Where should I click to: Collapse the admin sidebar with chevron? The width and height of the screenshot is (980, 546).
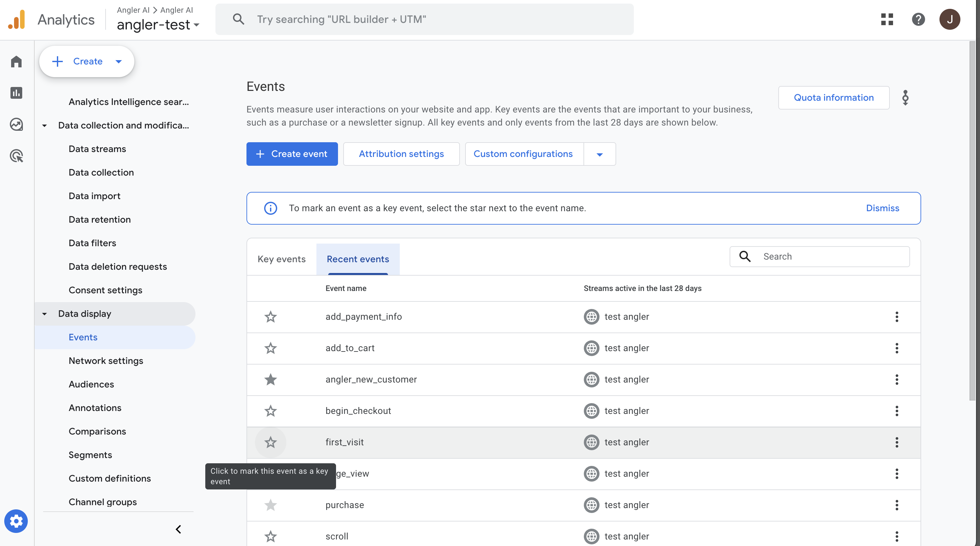click(178, 529)
